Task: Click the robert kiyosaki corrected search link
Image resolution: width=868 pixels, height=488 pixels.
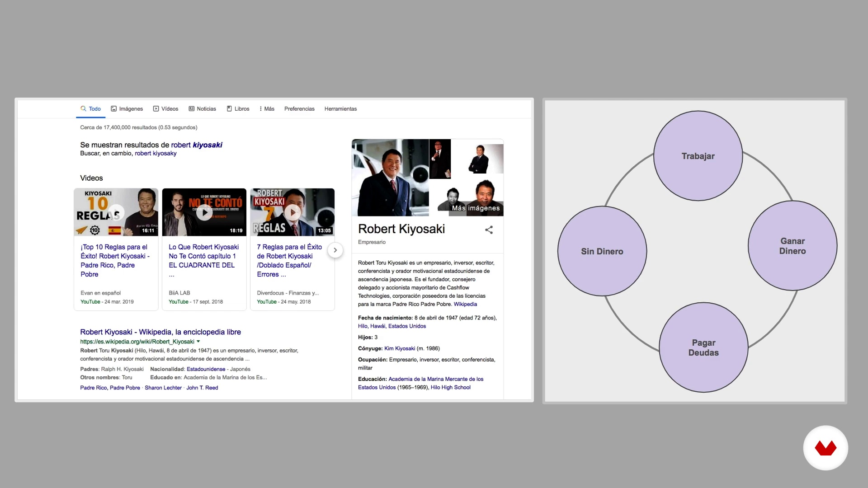Action: coord(197,145)
